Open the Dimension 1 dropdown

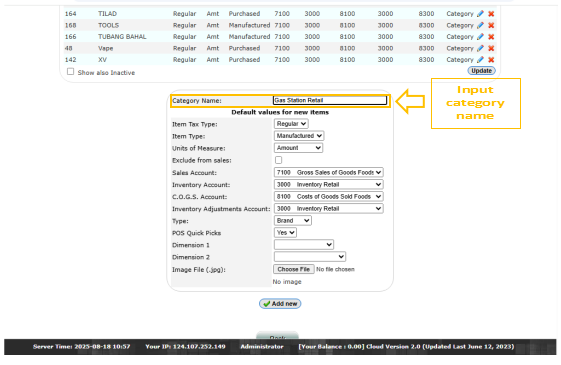pyautogui.click(x=304, y=245)
